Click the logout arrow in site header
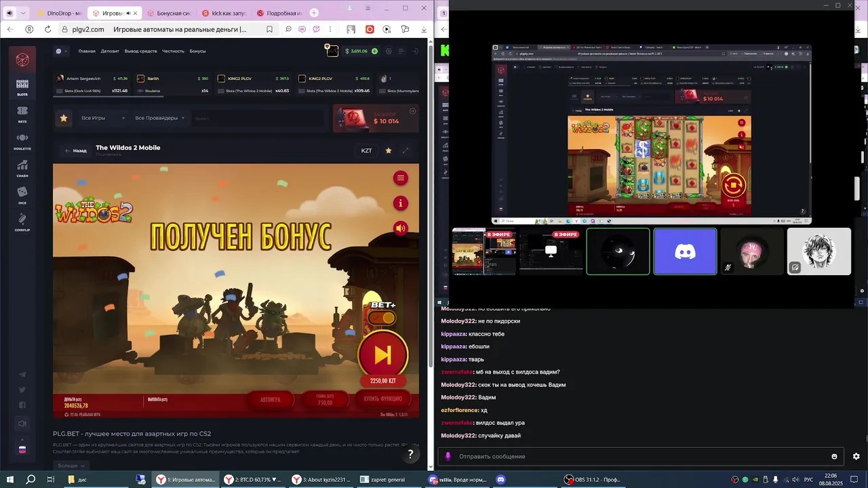The width and height of the screenshot is (868, 488). (x=415, y=51)
